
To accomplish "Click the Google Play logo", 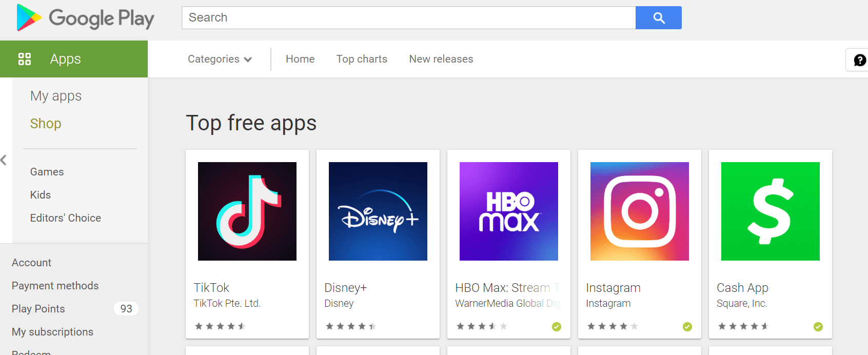I will [85, 18].
